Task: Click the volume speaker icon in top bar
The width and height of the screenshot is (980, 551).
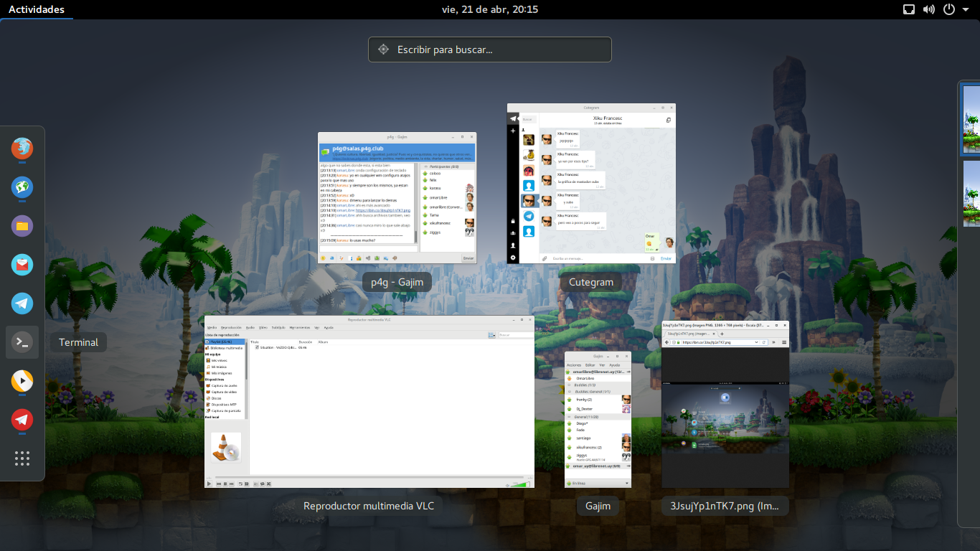Action: coord(929,9)
